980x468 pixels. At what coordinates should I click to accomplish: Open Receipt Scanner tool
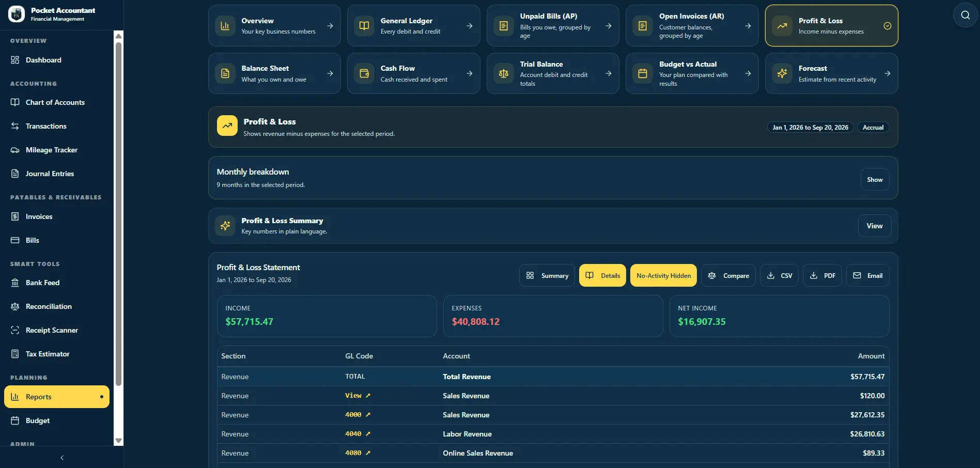point(57,330)
